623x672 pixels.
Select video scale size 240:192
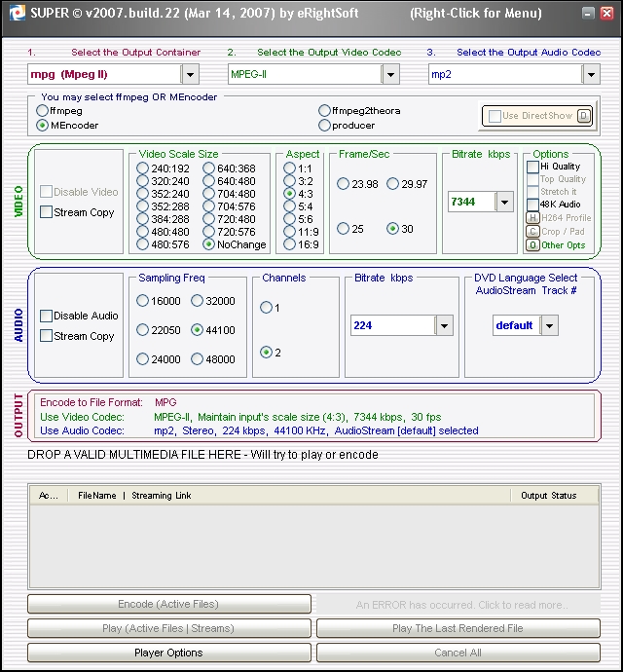(143, 168)
